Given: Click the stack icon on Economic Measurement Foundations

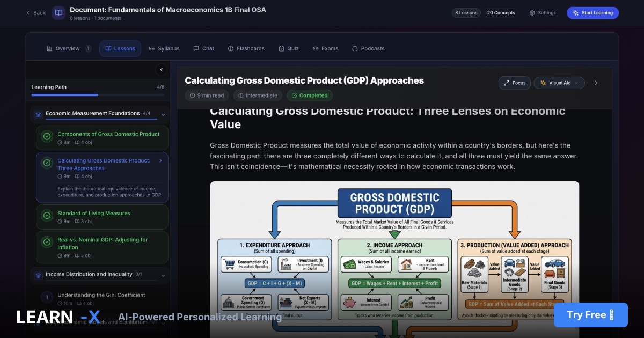Looking at the screenshot, I should pyautogui.click(x=38, y=113).
